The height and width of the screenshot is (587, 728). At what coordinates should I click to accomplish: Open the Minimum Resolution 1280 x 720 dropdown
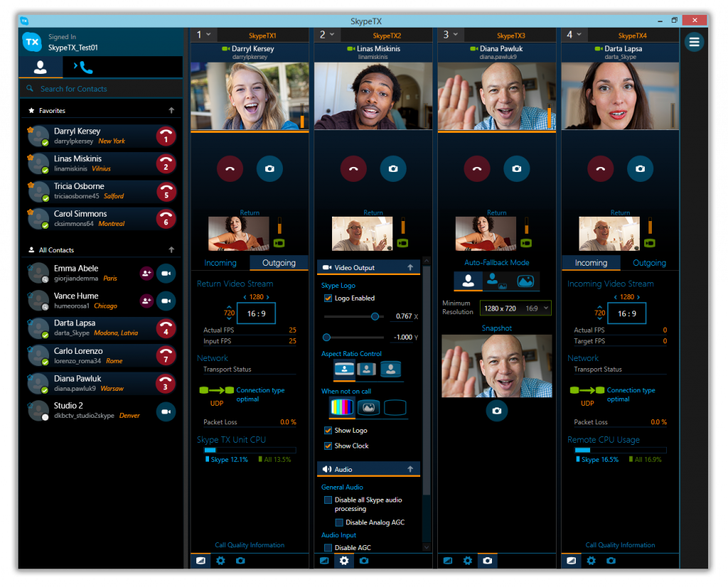(x=515, y=308)
